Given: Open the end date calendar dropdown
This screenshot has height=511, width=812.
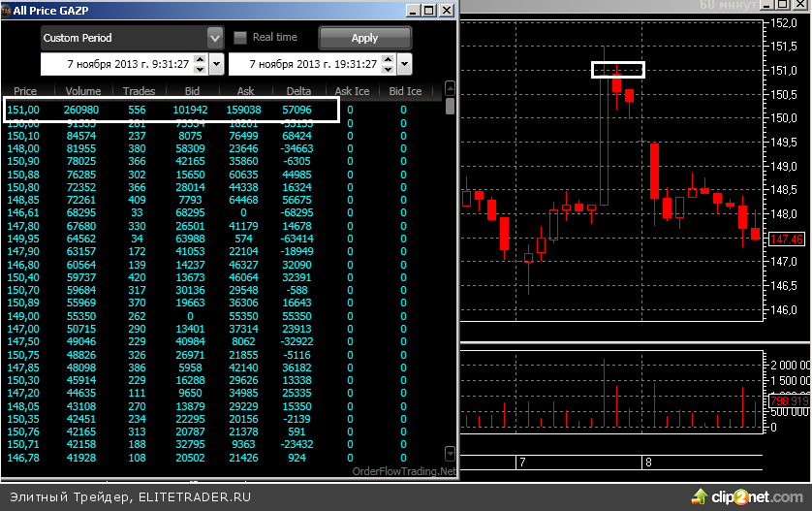Looking at the screenshot, I should point(404,65).
